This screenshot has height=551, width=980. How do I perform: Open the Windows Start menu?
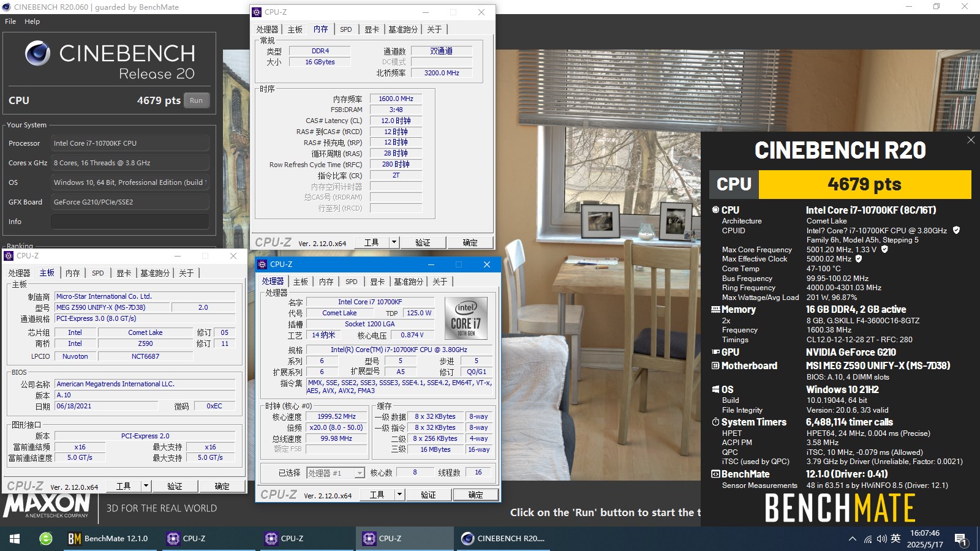(15, 539)
